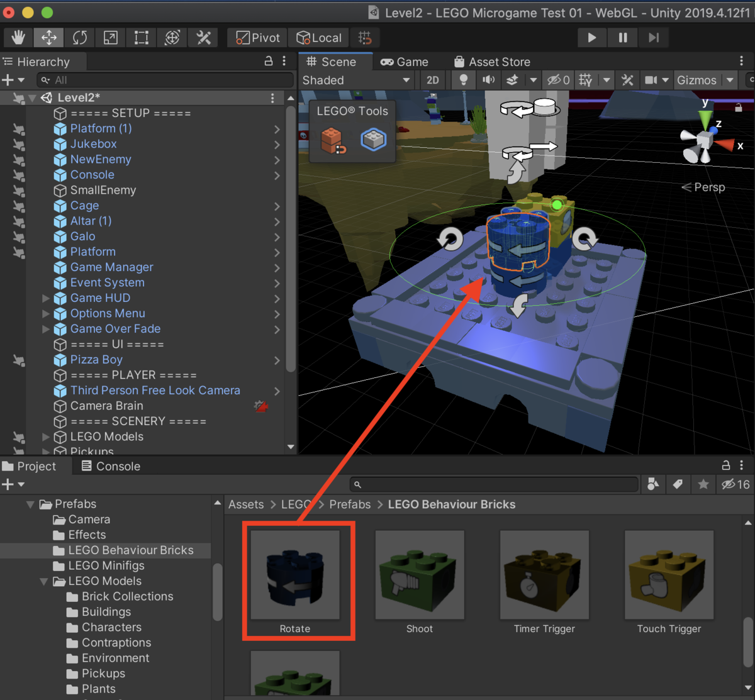Viewport: 755px width, 700px height.
Task: Toggle scene grid visibility
Action: [x=586, y=80]
